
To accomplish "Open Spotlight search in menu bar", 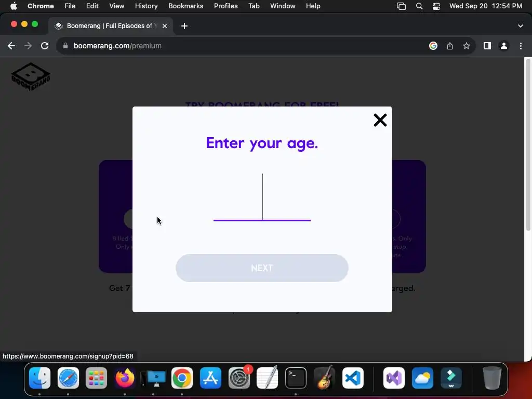I will [x=419, y=6].
